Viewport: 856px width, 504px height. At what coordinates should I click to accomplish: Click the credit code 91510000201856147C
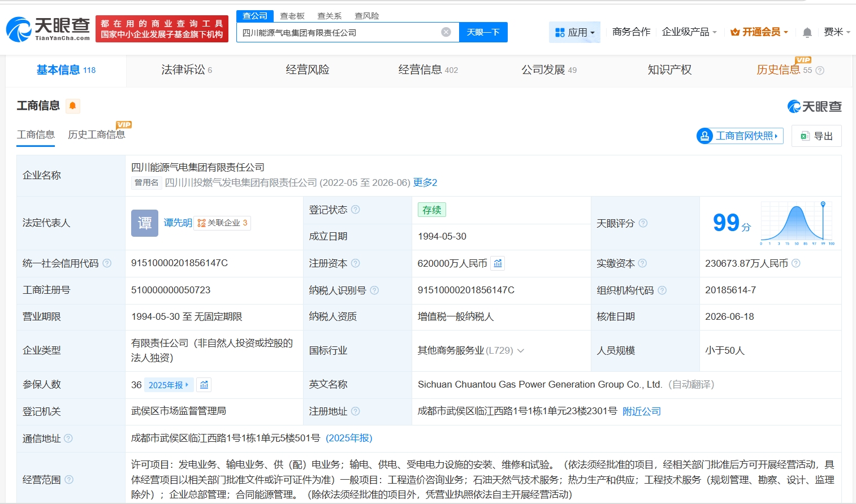[x=179, y=263]
